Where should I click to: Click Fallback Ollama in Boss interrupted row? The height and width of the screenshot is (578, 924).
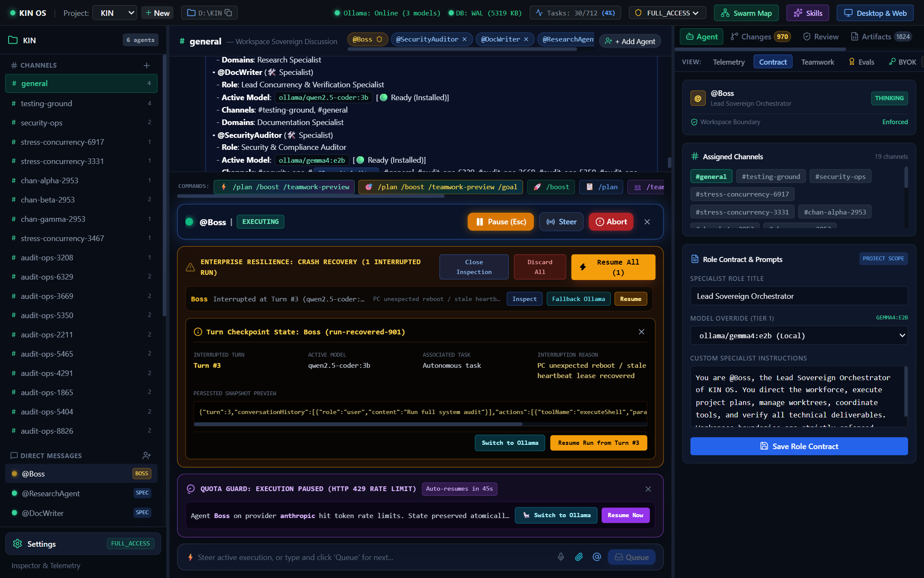[578, 299]
